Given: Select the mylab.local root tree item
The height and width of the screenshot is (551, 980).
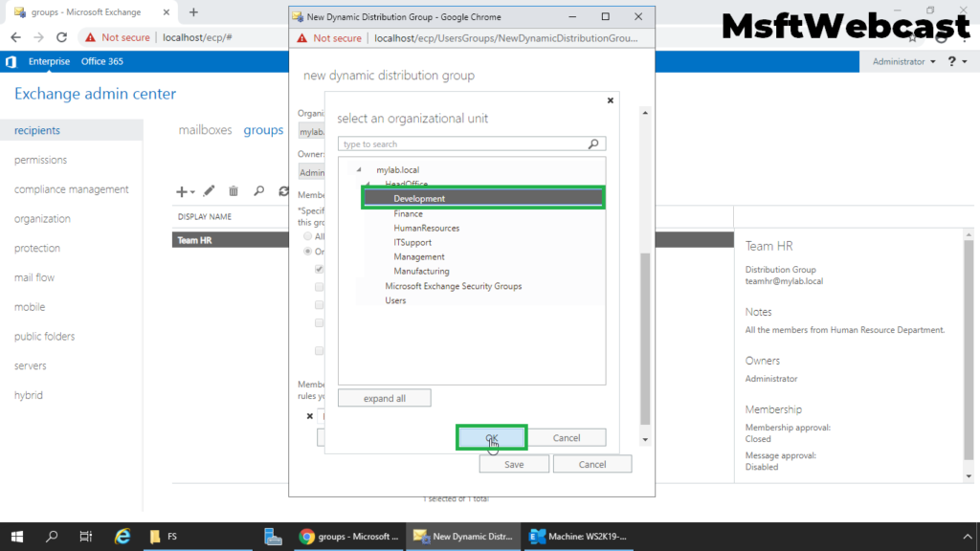Looking at the screenshot, I should point(397,170).
